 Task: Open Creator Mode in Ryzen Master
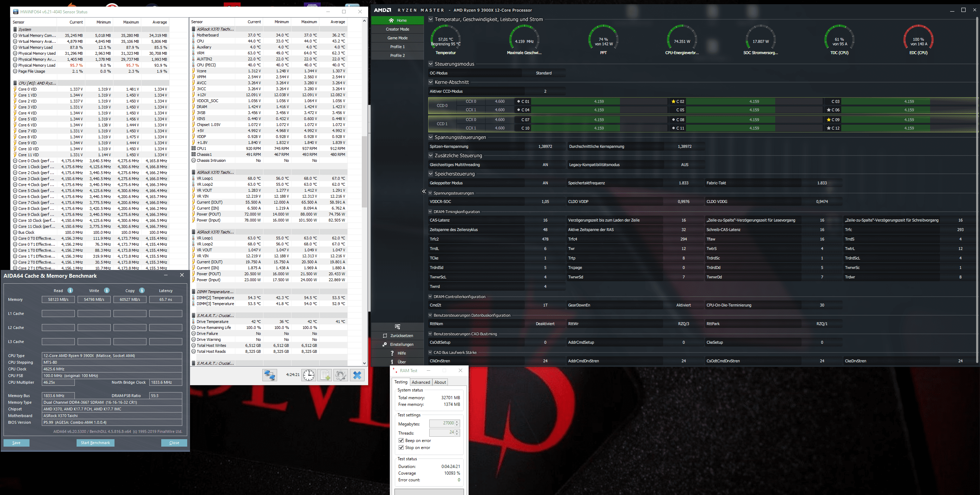(x=398, y=29)
